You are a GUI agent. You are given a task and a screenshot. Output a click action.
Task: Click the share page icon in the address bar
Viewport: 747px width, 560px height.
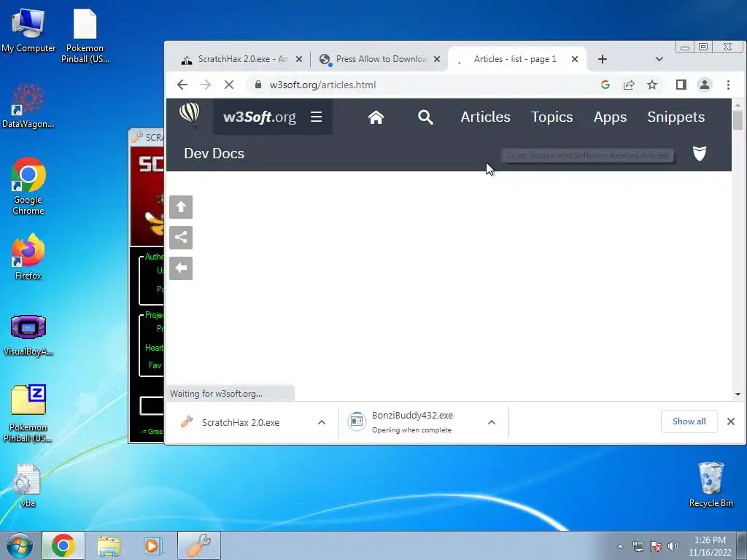tap(629, 85)
